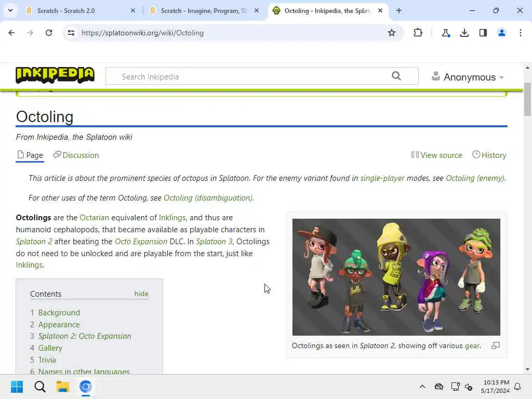The height and width of the screenshot is (399, 532).
Task: Toggle the browser side panel
Action: point(483,33)
